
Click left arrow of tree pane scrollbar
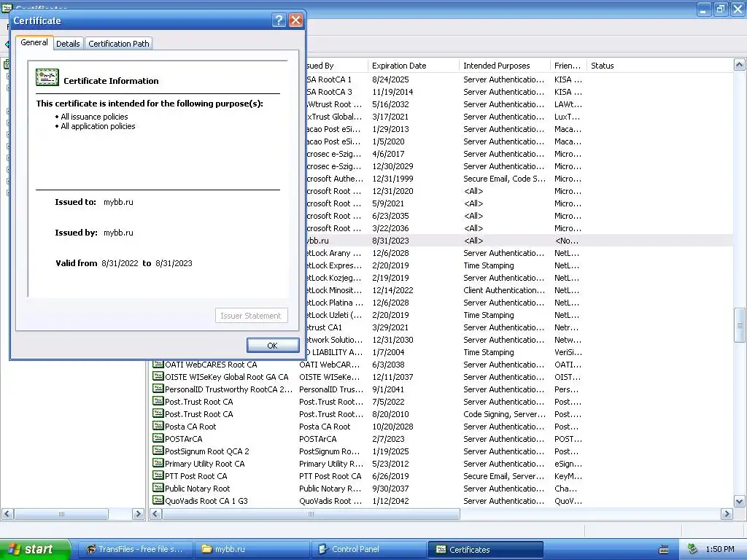[x=7, y=514]
